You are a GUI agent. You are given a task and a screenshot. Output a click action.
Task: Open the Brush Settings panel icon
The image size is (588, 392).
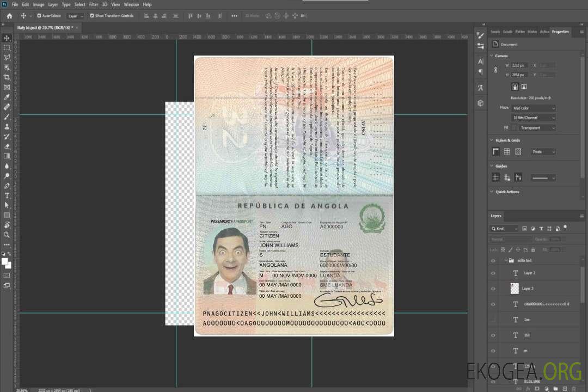point(480,35)
